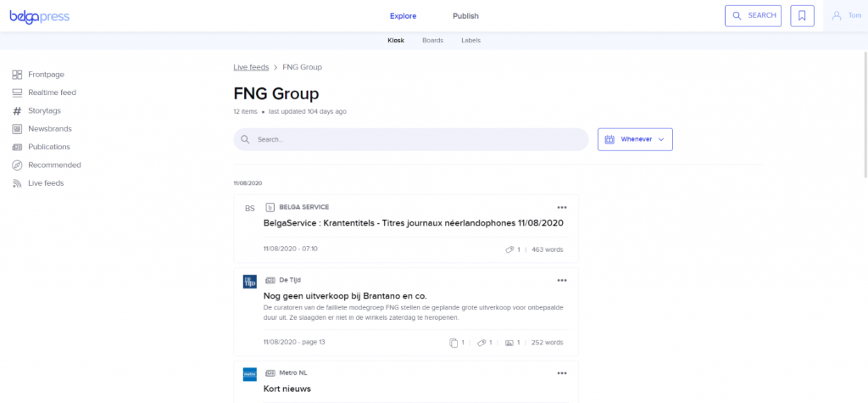Select the Kiosk subtab
868x403 pixels.
coord(396,41)
